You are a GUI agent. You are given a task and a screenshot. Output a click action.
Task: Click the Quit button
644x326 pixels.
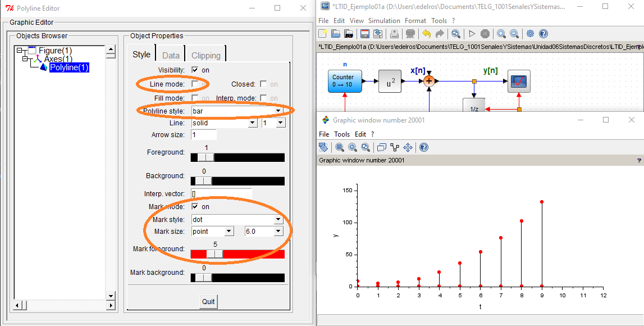coord(208,301)
